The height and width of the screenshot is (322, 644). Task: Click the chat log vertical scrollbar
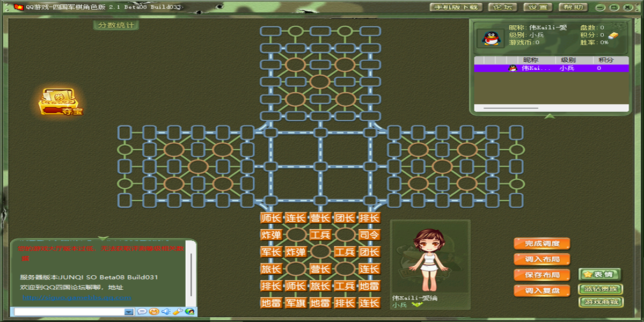191,275
